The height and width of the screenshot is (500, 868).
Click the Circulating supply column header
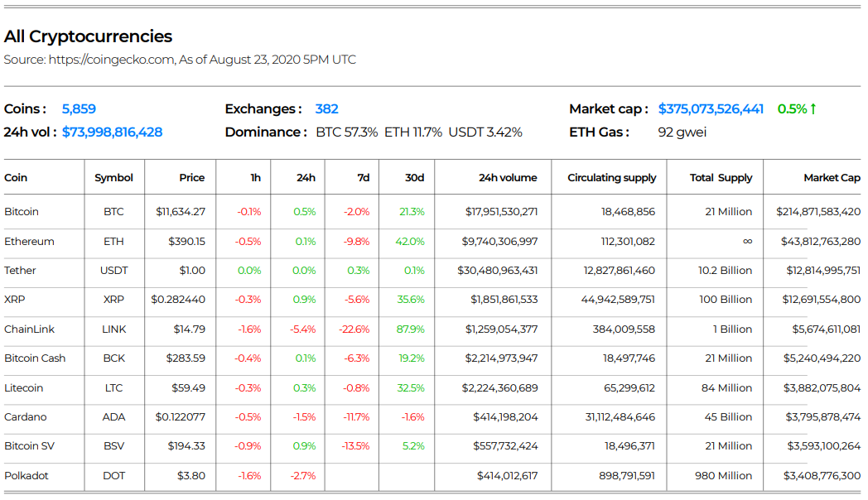[x=612, y=177]
